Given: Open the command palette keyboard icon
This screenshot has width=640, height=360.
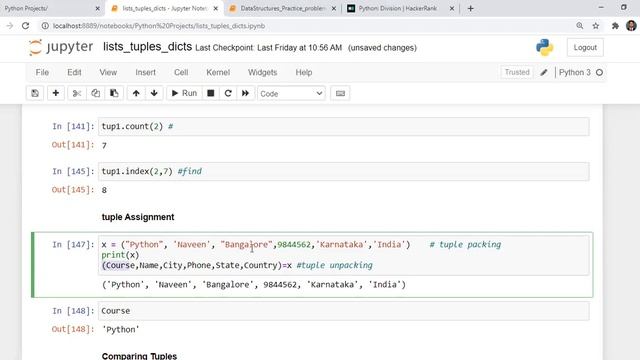Looking at the screenshot, I should [340, 93].
